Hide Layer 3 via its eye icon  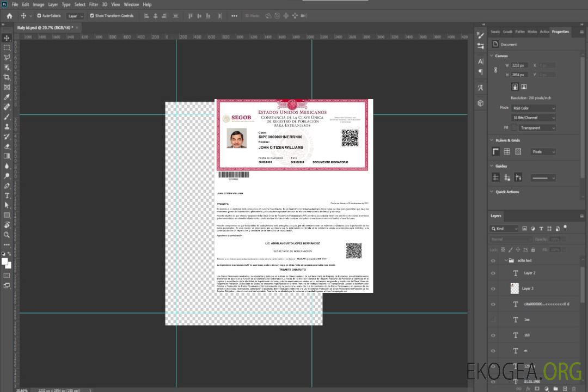pyautogui.click(x=493, y=289)
